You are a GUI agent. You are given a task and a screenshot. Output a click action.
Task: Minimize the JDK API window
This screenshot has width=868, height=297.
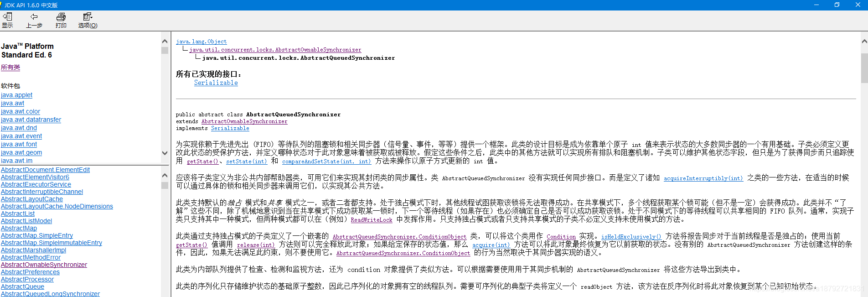[x=816, y=5]
